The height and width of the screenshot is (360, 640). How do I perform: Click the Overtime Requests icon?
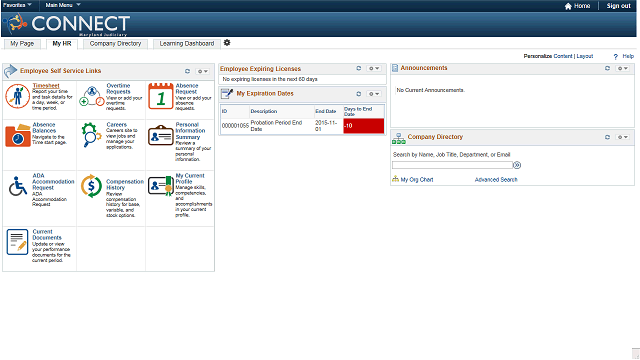(91, 96)
